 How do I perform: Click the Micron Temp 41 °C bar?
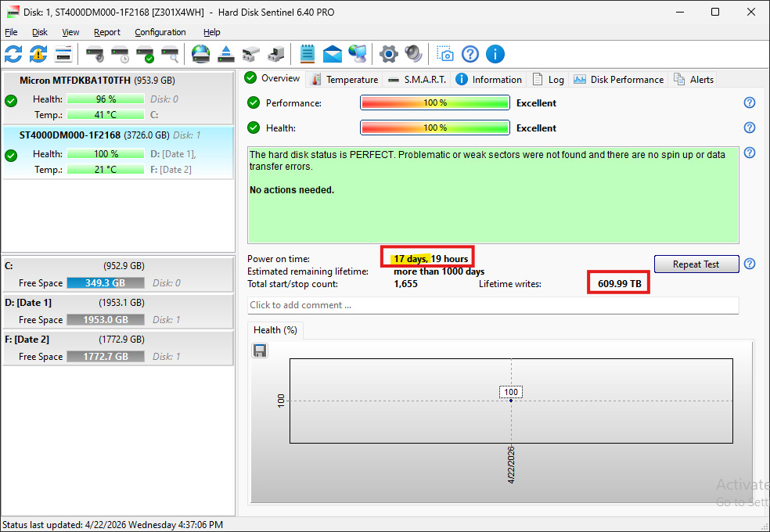tap(106, 115)
